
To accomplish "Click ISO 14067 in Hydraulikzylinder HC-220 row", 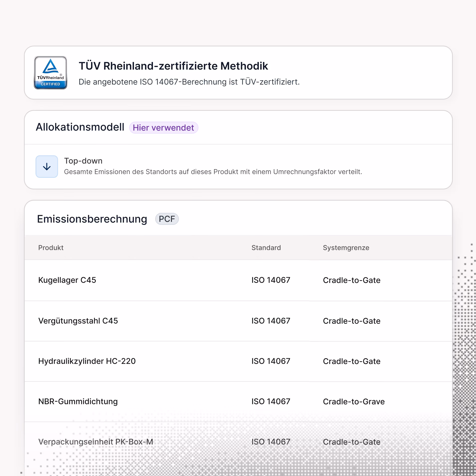I will click(271, 361).
